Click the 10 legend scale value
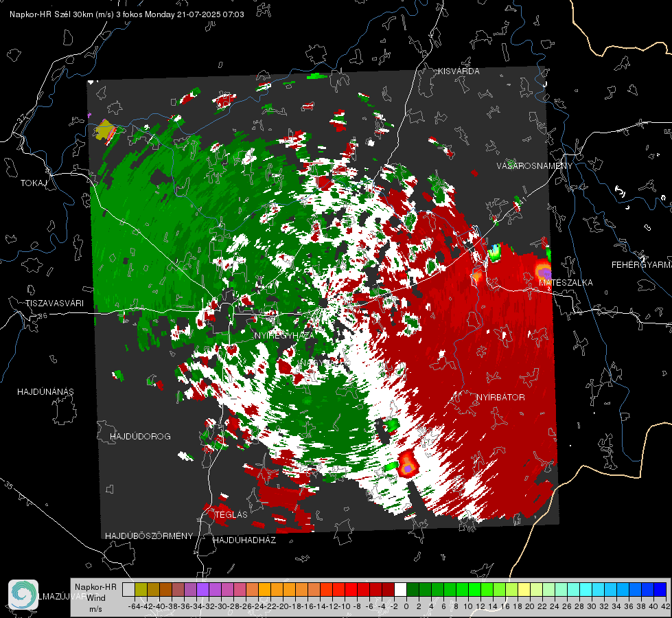The height and width of the screenshot is (618, 672). click(x=468, y=606)
